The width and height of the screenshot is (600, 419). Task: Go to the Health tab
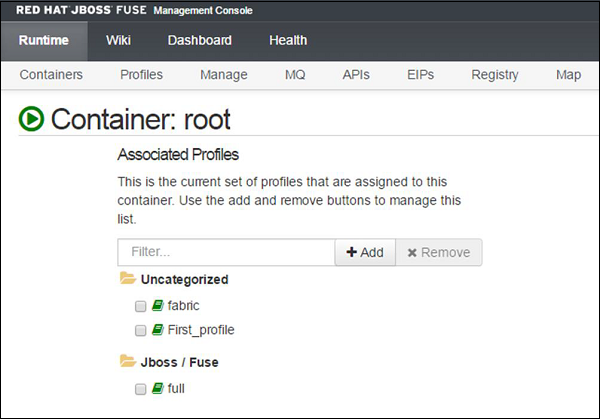tap(288, 41)
